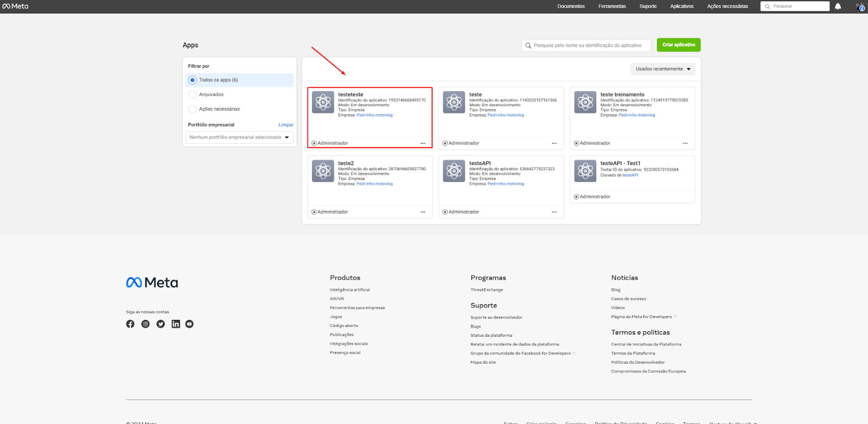Open the testeteste app icon
The width and height of the screenshot is (868, 424).
(323, 102)
